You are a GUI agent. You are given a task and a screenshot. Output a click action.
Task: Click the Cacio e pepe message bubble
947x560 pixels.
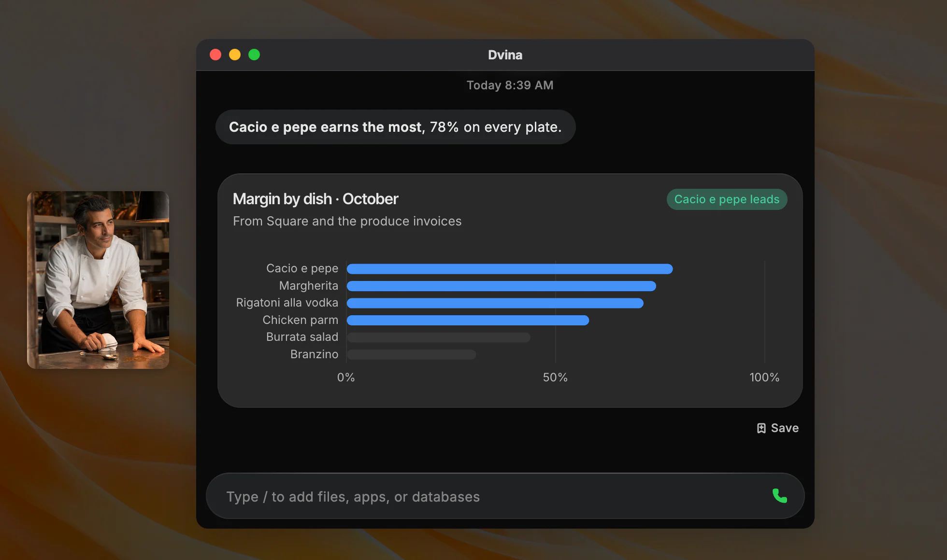pos(395,127)
